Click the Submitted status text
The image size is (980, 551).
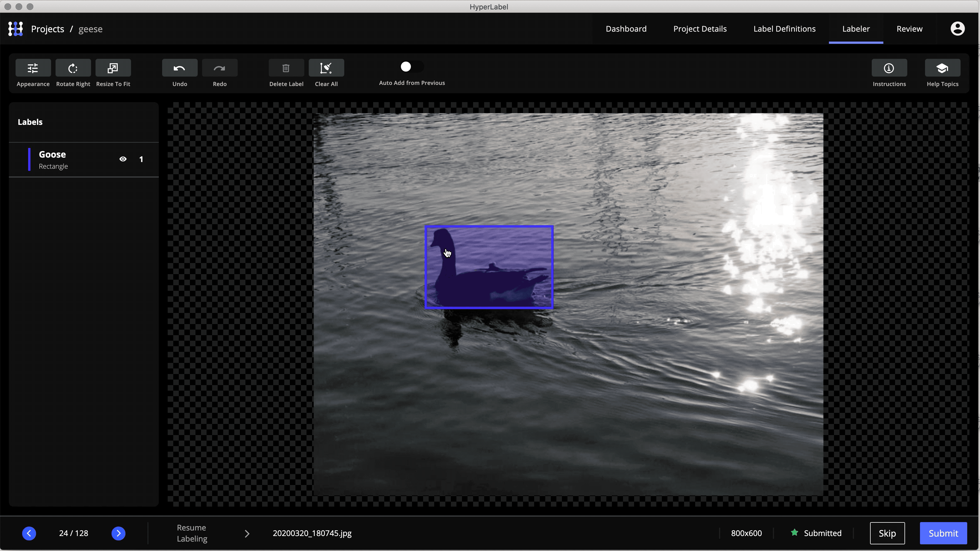coord(823,533)
